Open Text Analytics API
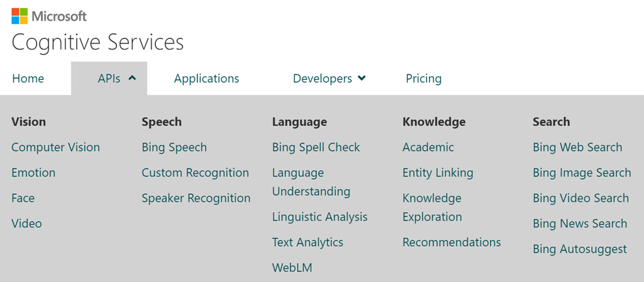 click(x=308, y=242)
